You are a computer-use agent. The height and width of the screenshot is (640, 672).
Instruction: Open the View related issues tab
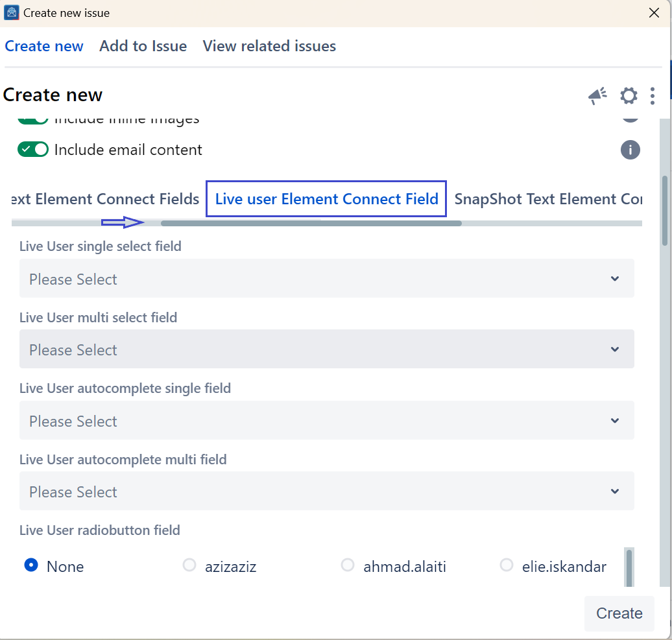tap(269, 46)
